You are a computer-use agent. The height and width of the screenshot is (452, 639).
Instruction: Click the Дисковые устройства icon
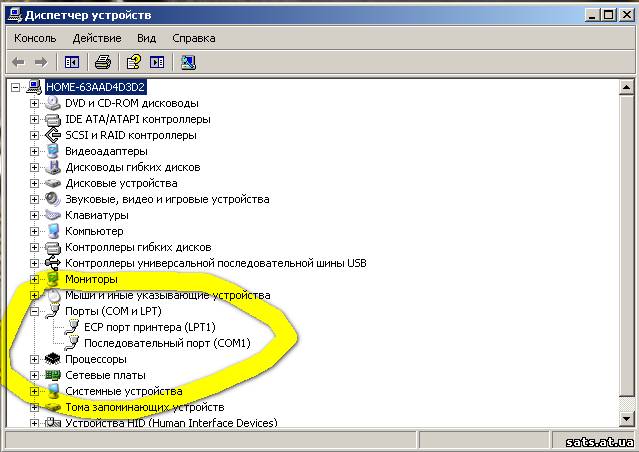[x=53, y=183]
